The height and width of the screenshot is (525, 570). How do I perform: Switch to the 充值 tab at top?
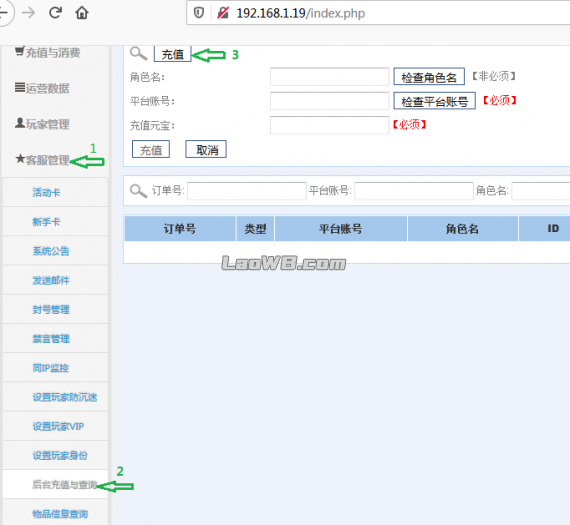pos(172,54)
